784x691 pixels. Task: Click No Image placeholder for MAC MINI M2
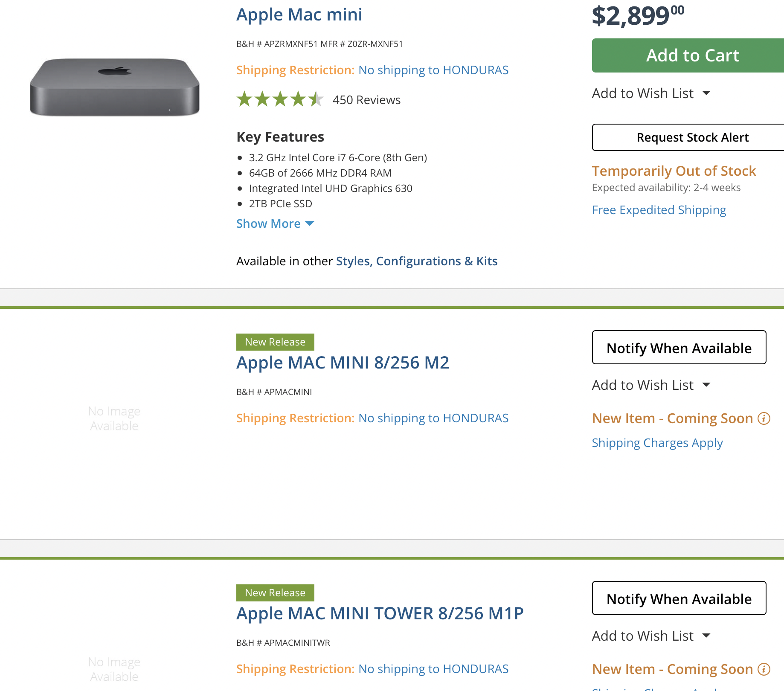coord(114,418)
